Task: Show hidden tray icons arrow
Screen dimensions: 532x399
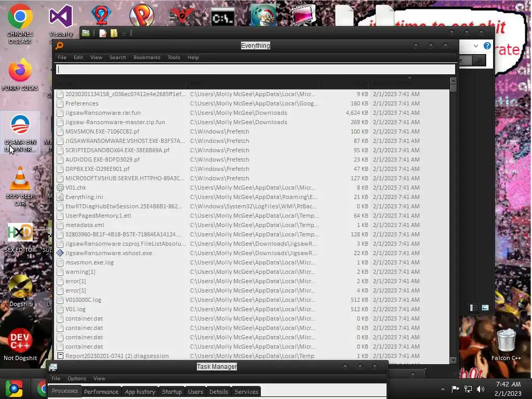Action: pyautogui.click(x=443, y=389)
